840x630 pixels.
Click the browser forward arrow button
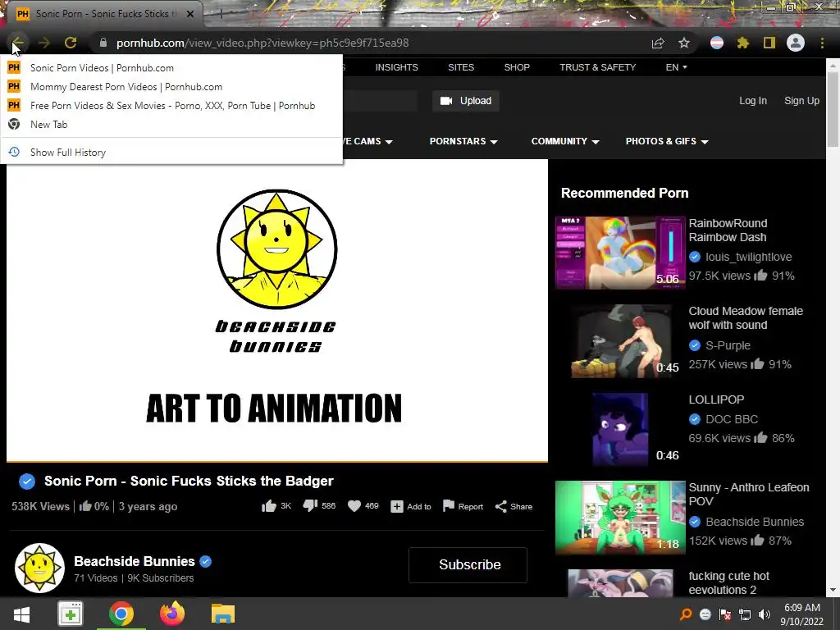pyautogui.click(x=44, y=43)
